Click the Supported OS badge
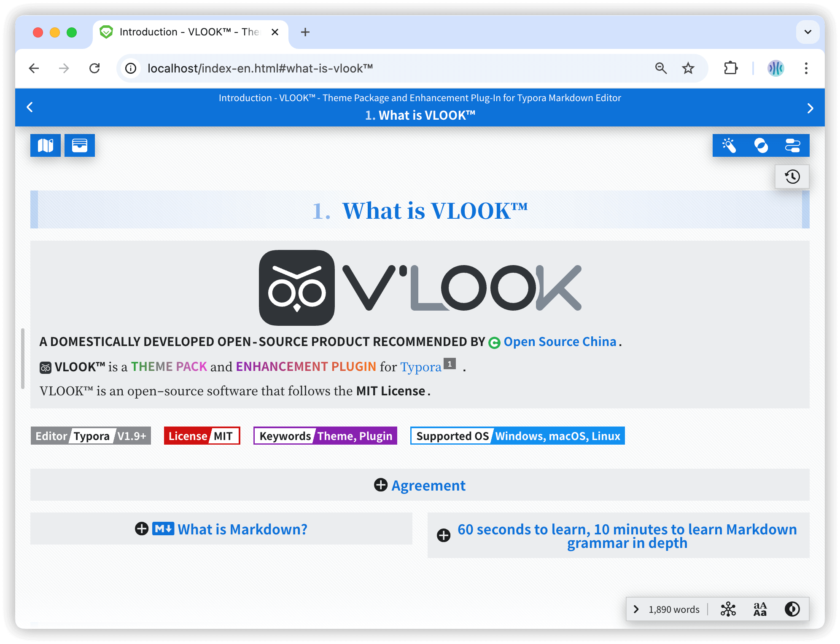 (517, 436)
